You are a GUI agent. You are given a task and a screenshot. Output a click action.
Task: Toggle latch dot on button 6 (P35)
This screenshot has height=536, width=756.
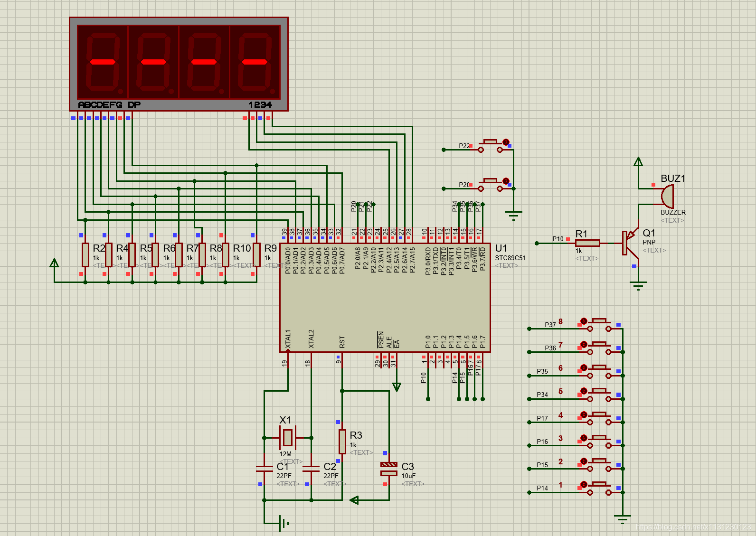[x=584, y=368]
